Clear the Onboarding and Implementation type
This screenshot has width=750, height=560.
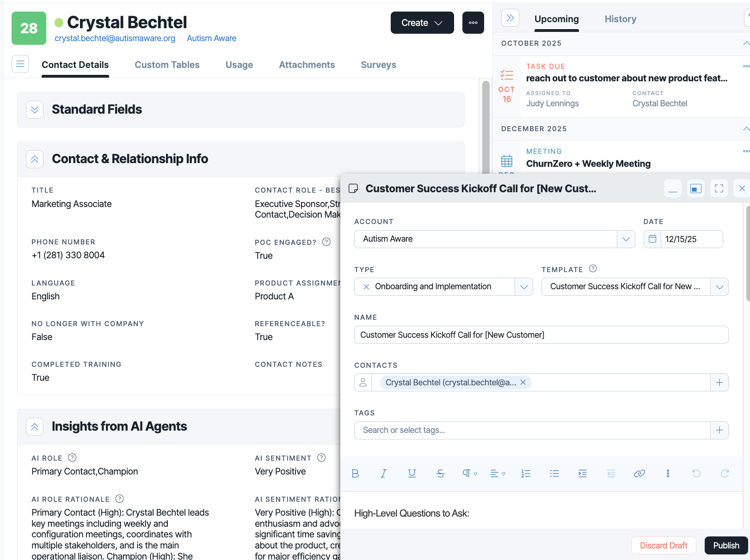coord(366,286)
